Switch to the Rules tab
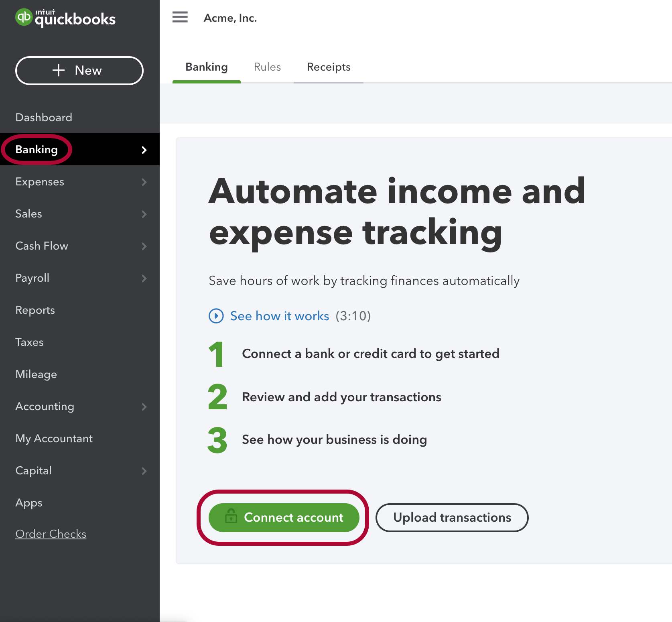This screenshot has height=622, width=672. 267,67
